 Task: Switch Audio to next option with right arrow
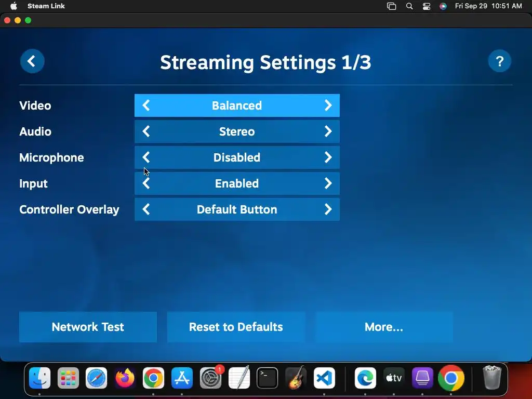tap(328, 131)
